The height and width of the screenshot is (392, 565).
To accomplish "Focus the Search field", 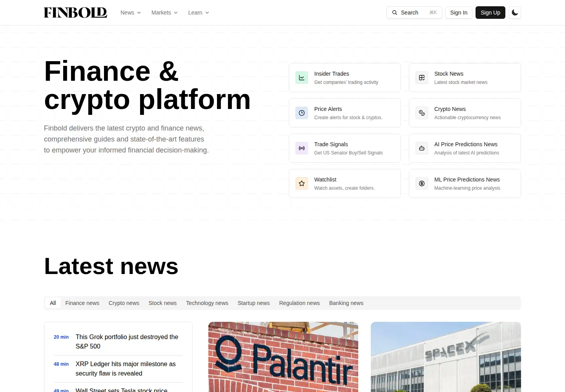I will tap(414, 13).
